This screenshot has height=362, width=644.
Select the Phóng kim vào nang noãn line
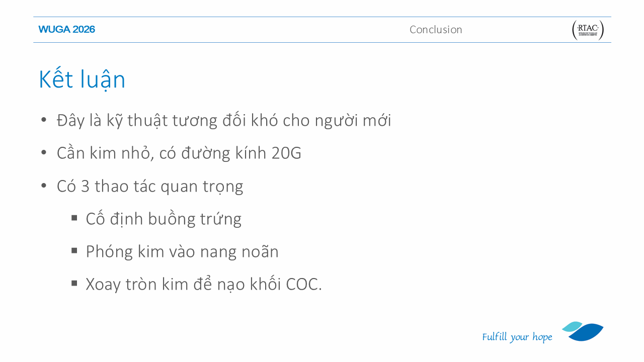click(182, 251)
